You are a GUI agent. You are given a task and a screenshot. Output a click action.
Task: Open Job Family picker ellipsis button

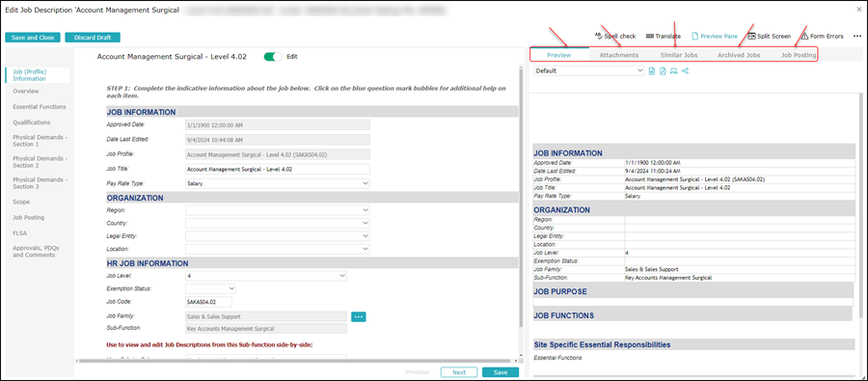pos(358,316)
